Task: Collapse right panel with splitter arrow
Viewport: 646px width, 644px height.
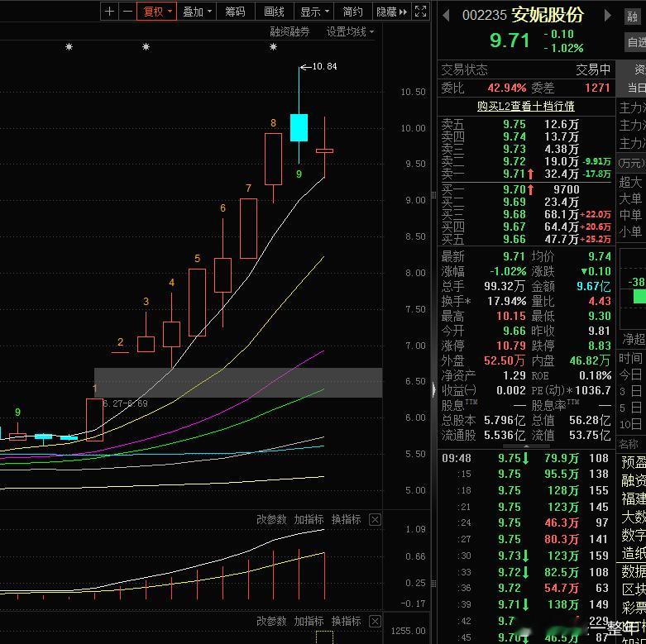Action: click(433, 389)
